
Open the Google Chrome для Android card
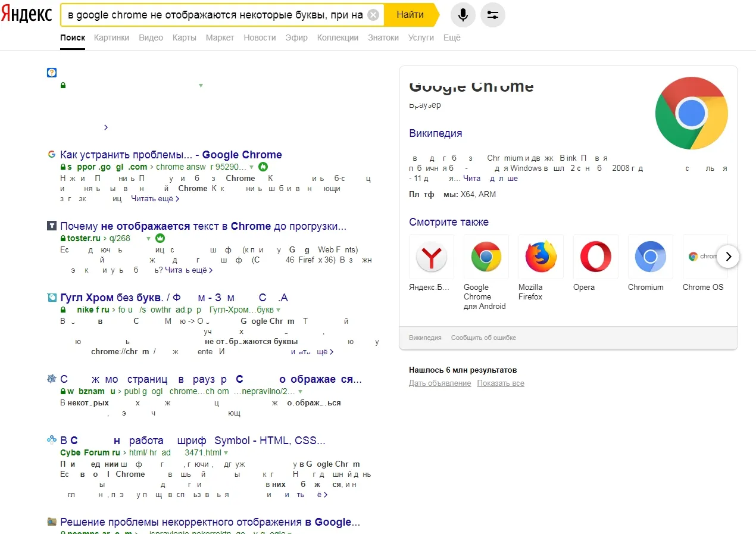(486, 272)
